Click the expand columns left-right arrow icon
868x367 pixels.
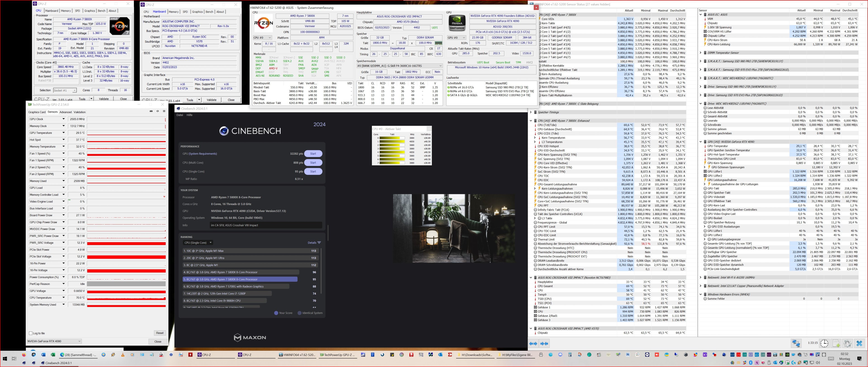point(533,344)
